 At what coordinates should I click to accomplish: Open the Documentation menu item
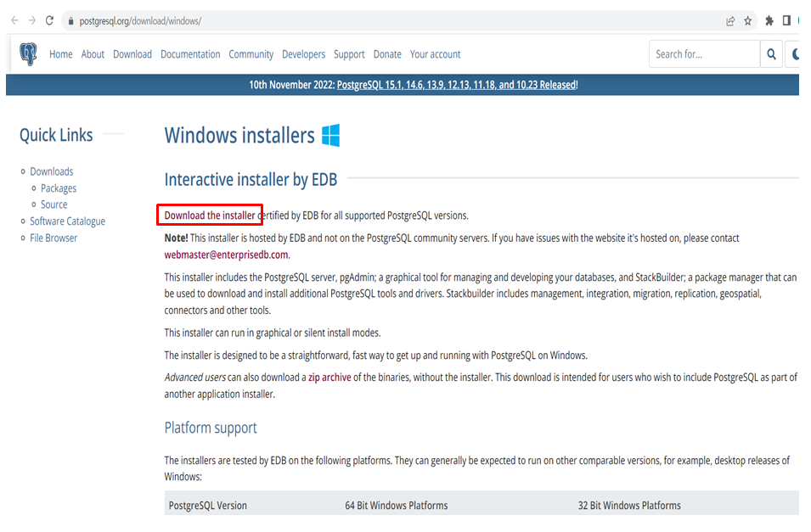[190, 54]
